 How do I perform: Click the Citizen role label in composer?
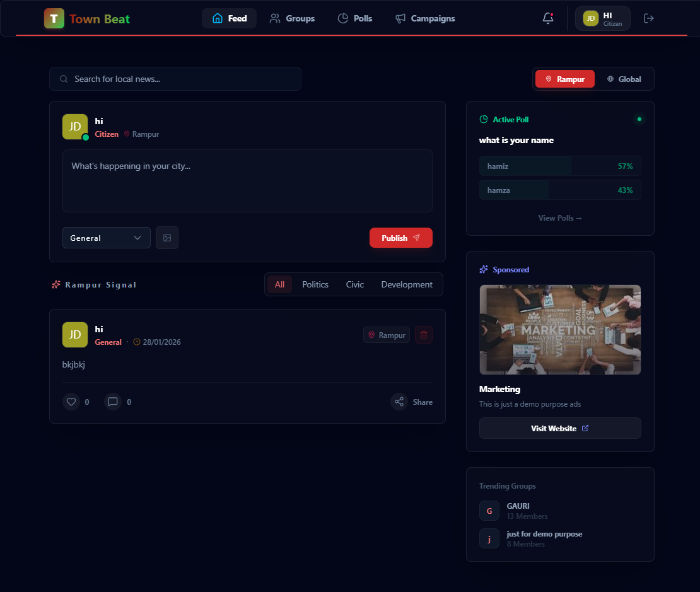click(x=107, y=134)
